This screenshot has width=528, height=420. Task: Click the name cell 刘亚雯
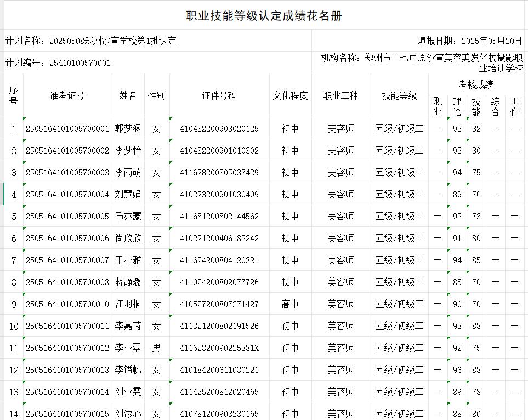click(x=128, y=392)
